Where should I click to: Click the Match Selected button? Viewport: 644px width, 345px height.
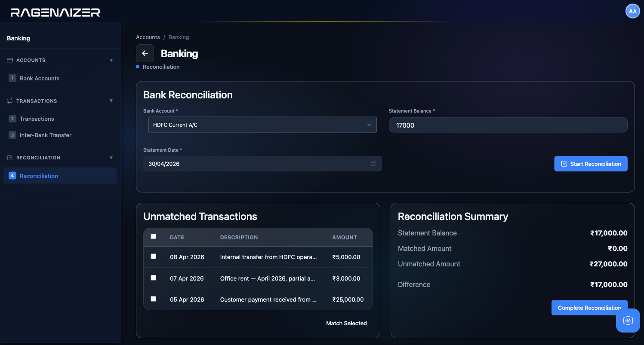click(346, 323)
